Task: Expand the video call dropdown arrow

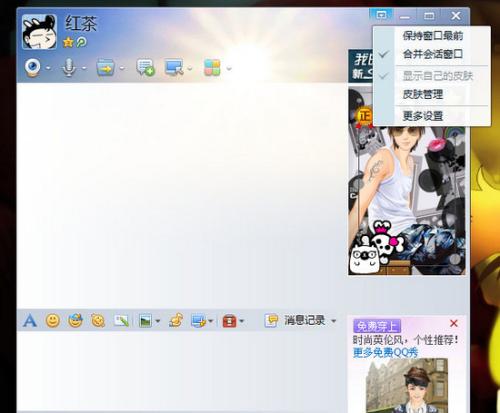Action: pyautogui.click(x=49, y=68)
